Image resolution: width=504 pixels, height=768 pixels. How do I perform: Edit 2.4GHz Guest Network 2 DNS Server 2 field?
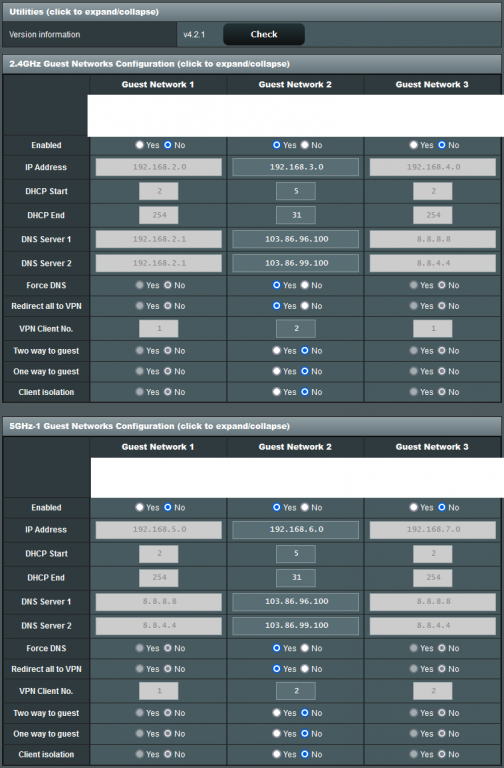(296, 263)
